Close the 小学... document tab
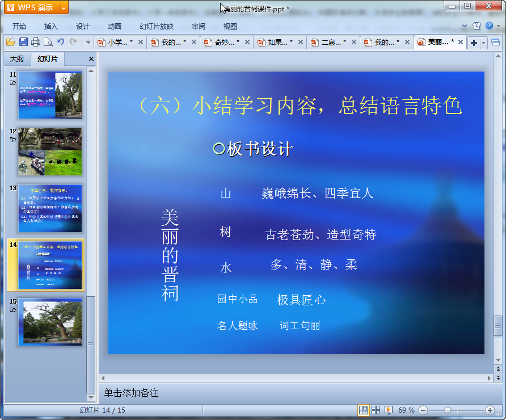This screenshot has height=420, width=506. pyautogui.click(x=141, y=43)
